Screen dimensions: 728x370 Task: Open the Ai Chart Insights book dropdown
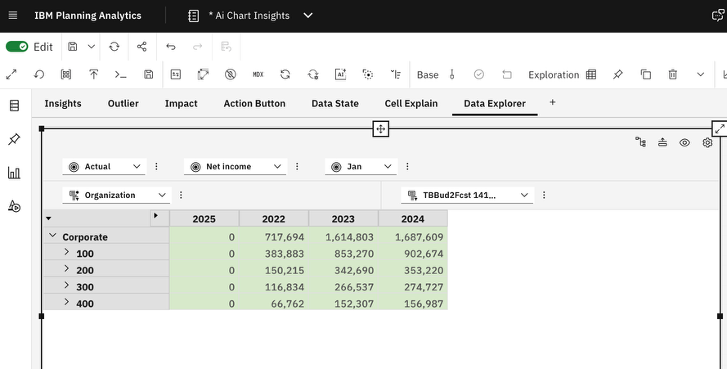pos(308,15)
